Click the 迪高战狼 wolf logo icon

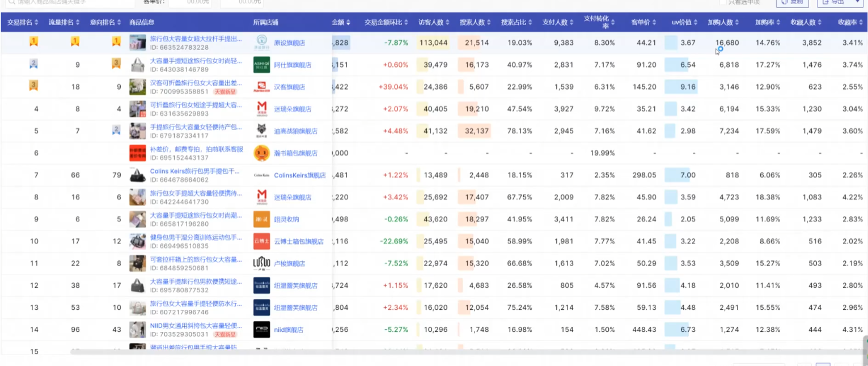(261, 131)
